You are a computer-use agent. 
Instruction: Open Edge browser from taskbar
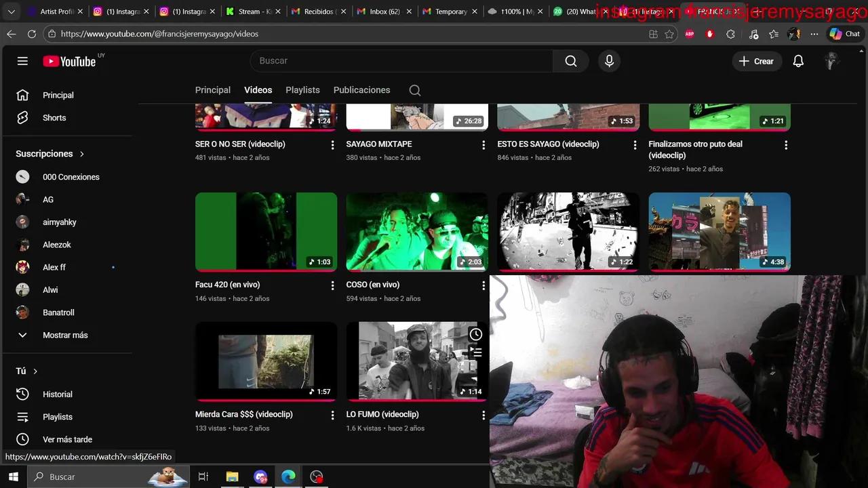tap(288, 477)
